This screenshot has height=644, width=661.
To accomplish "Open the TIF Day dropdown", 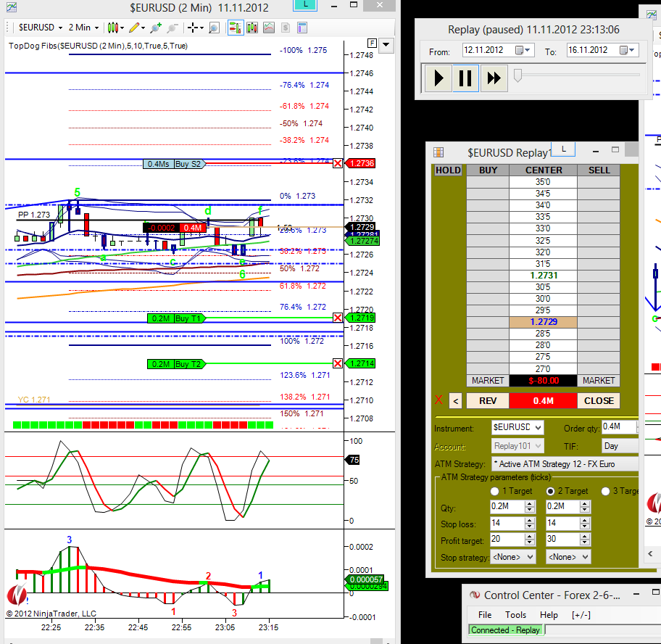I will pyautogui.click(x=620, y=446).
